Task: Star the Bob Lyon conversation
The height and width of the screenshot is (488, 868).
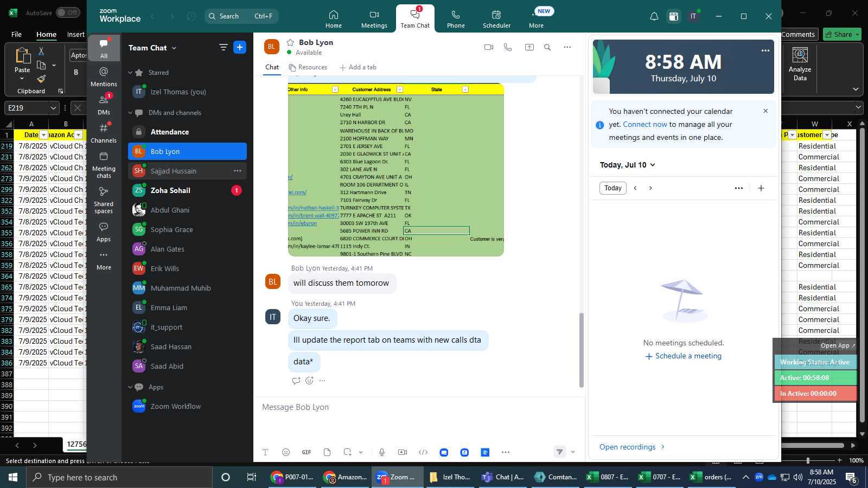Action: point(290,42)
